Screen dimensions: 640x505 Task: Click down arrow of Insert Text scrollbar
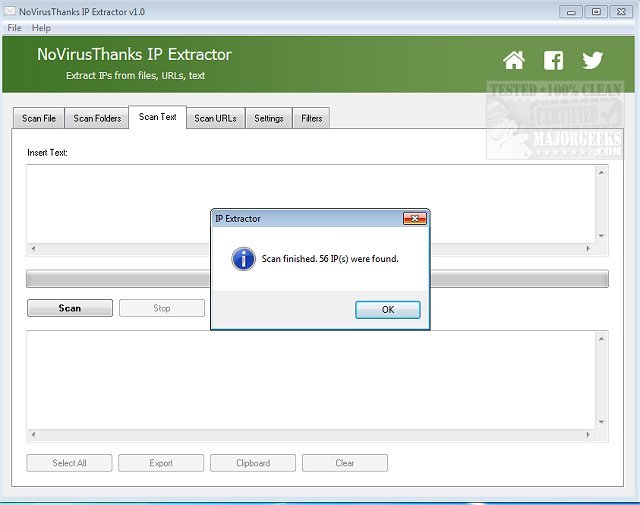[601, 236]
